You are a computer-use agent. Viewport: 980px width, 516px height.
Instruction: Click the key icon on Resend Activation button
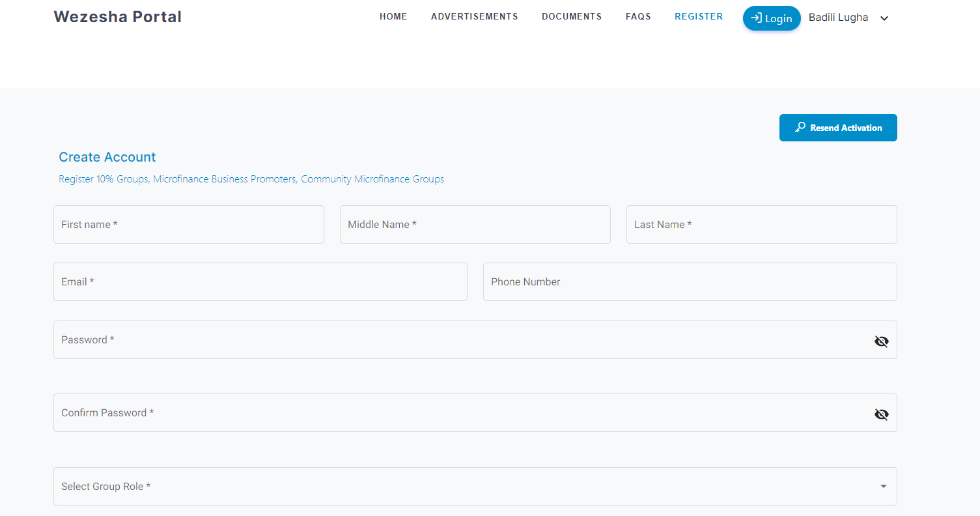[x=800, y=127]
